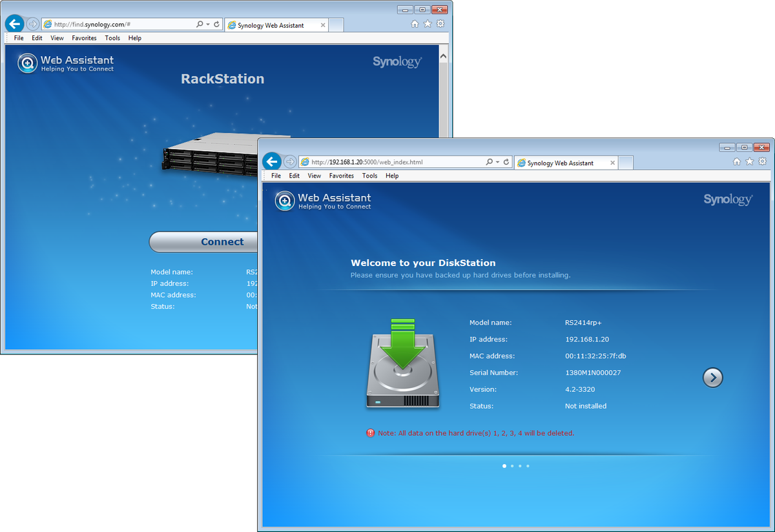Image resolution: width=775 pixels, height=532 pixels.
Task: Click the Tools gear icon in the front window
Action: (x=763, y=162)
